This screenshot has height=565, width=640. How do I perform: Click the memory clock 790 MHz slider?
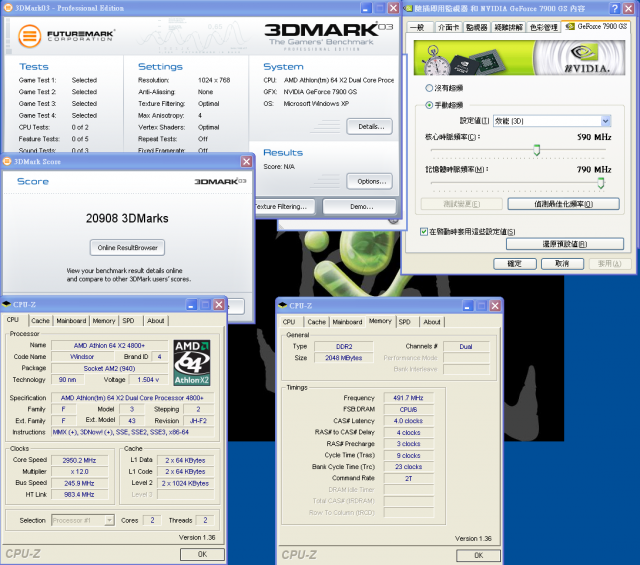601,183
